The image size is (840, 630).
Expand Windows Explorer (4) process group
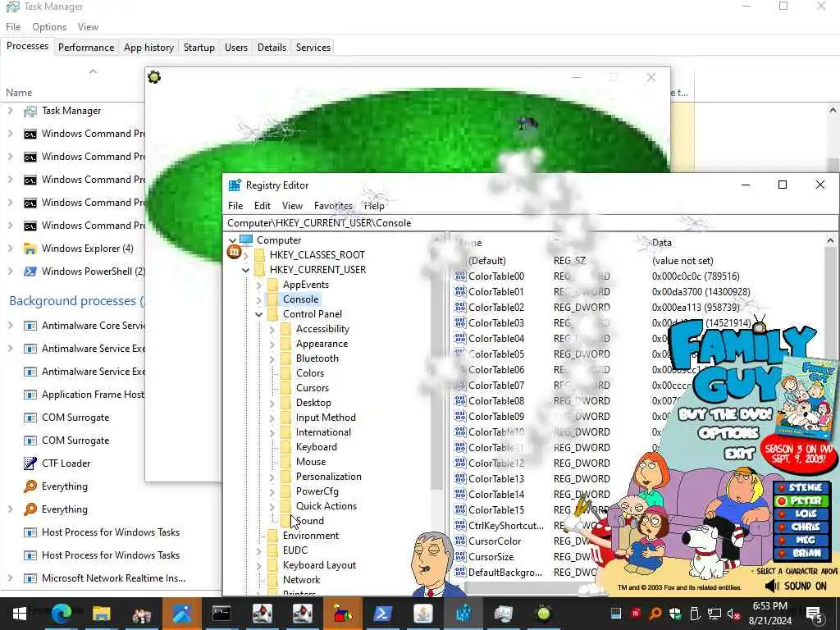[x=10, y=248]
